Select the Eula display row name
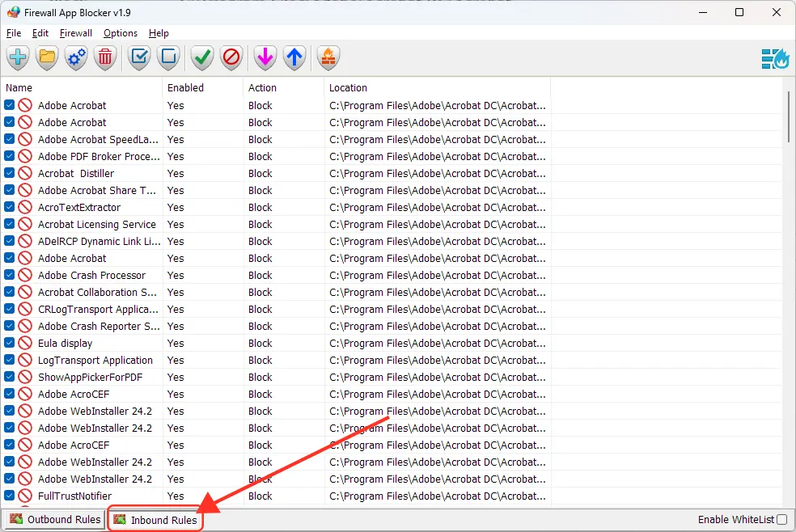Viewport: 796px width, 532px height. [x=65, y=344]
